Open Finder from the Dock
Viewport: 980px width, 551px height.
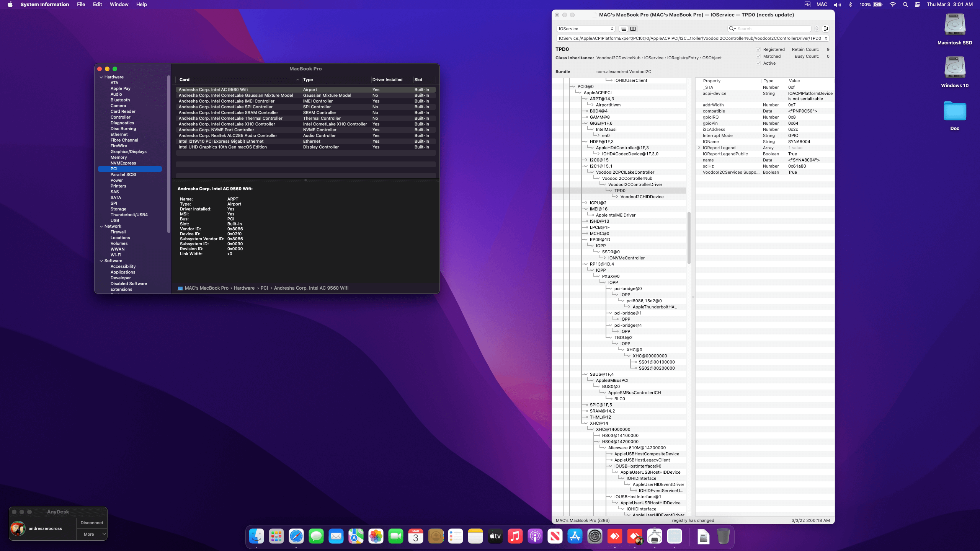point(256,536)
